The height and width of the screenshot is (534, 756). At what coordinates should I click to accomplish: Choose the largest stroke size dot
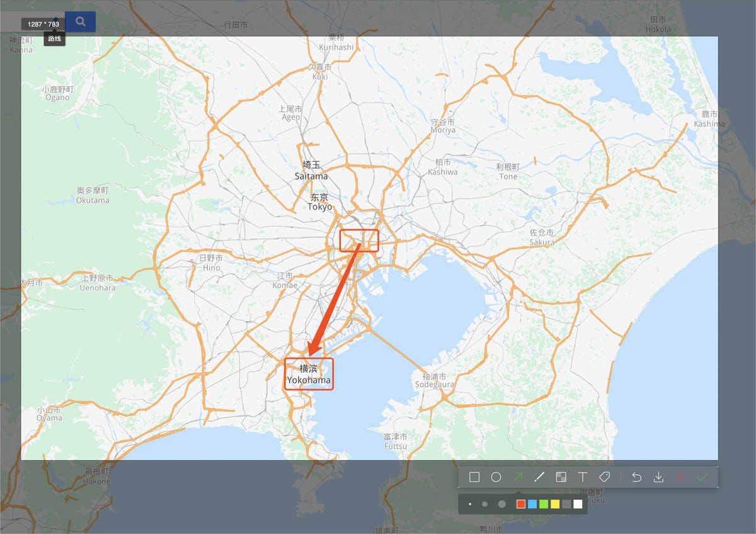(502, 504)
